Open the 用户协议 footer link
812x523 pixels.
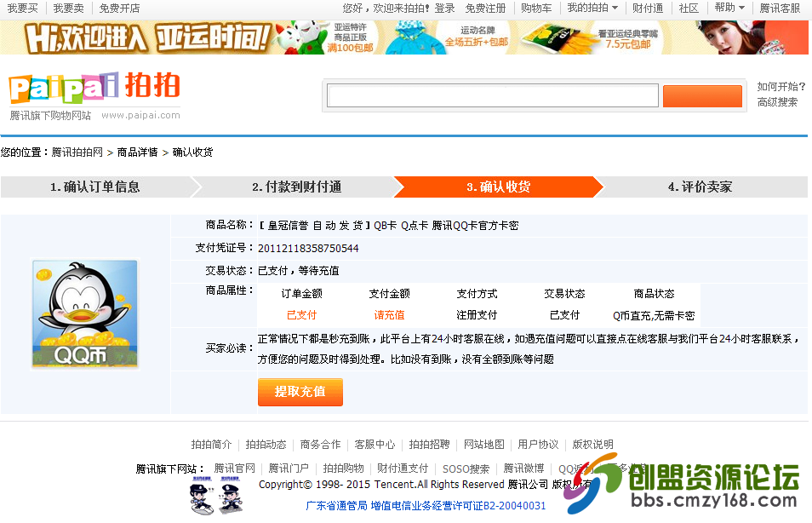[538, 445]
